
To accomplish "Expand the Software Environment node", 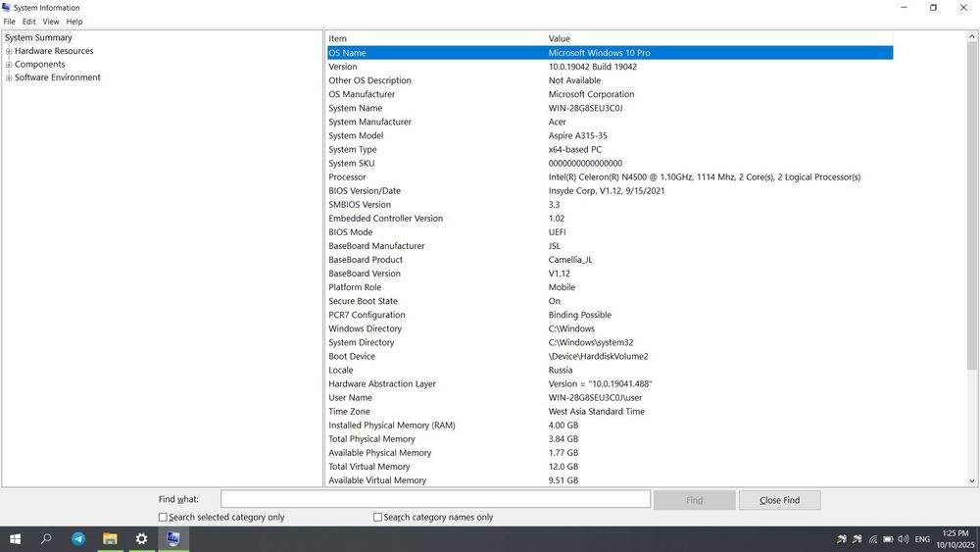I will [x=9, y=77].
